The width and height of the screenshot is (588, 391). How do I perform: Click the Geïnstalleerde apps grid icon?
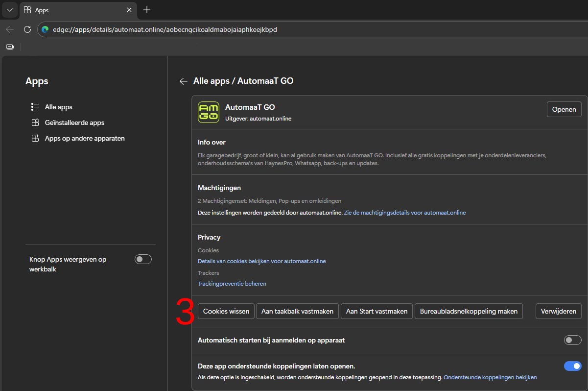(35, 122)
